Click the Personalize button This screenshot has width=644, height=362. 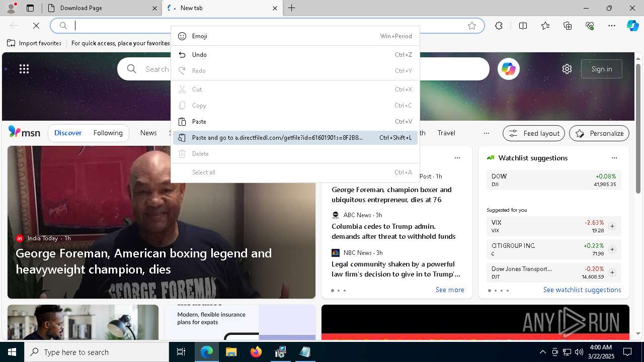click(599, 133)
